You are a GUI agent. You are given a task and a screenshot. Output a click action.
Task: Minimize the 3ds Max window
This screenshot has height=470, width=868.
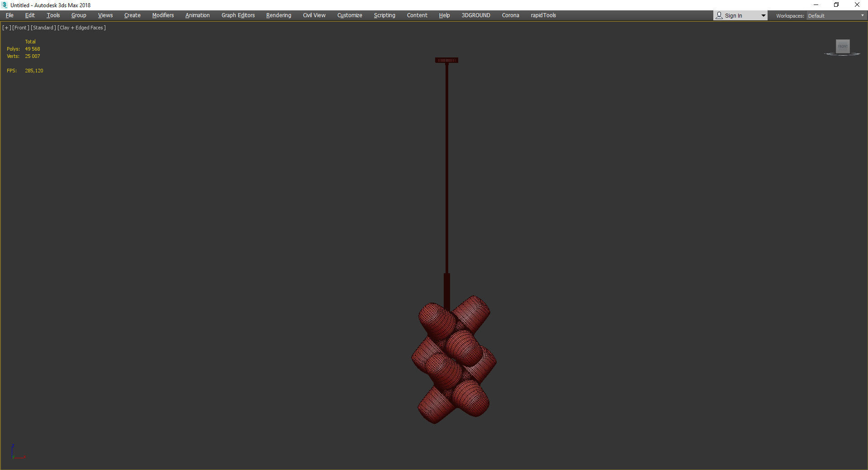[816, 5]
